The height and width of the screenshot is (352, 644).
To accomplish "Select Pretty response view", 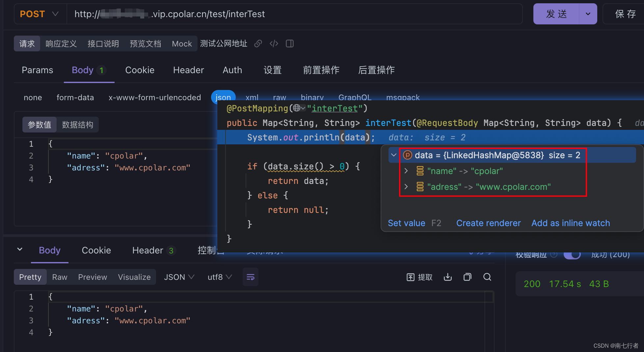I will click(x=30, y=277).
